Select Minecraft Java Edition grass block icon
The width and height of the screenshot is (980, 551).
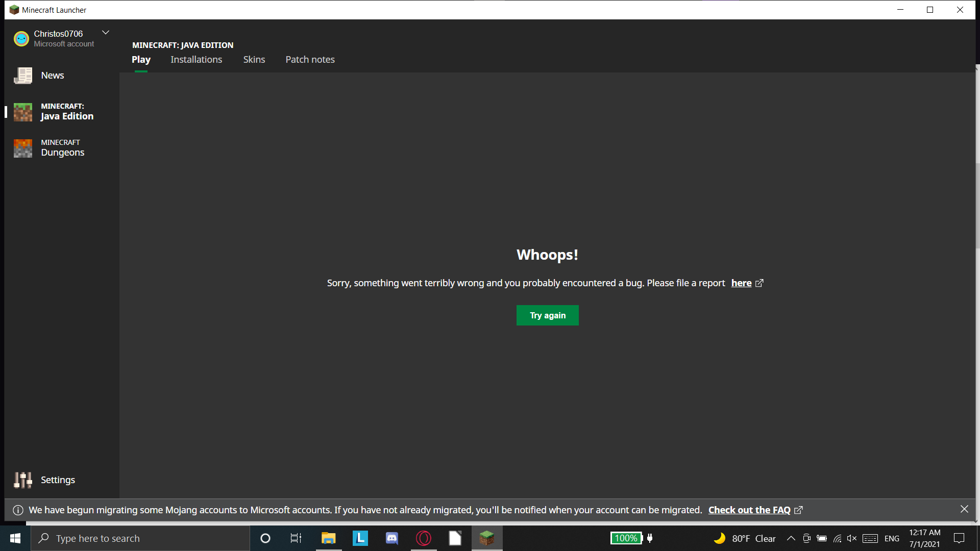pos(23,112)
